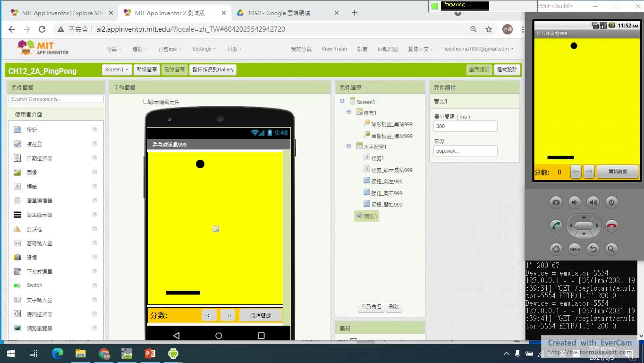Select the 滑桿 slider component

(x=32, y=257)
